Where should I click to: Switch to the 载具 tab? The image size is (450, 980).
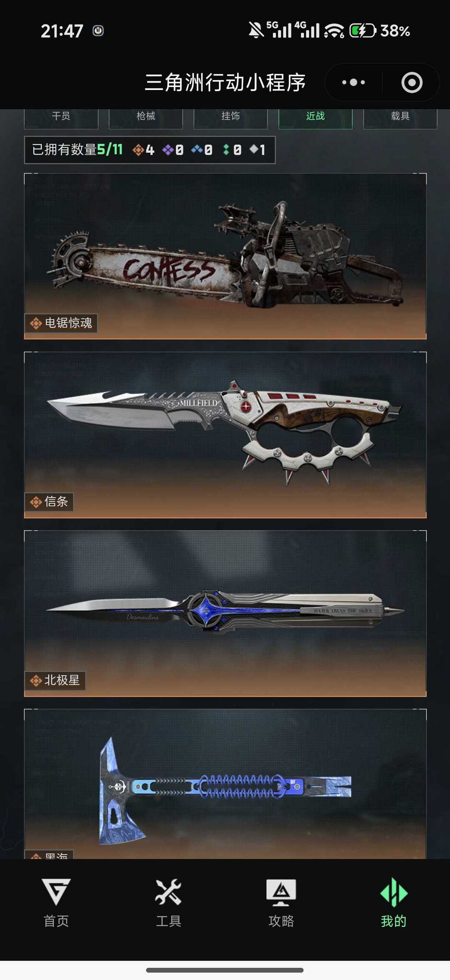[400, 117]
